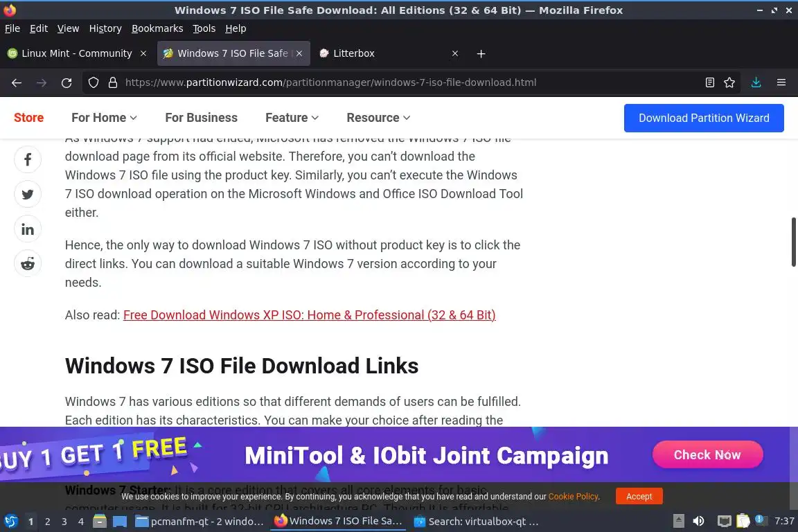Open a new tab with plus button

tap(481, 53)
